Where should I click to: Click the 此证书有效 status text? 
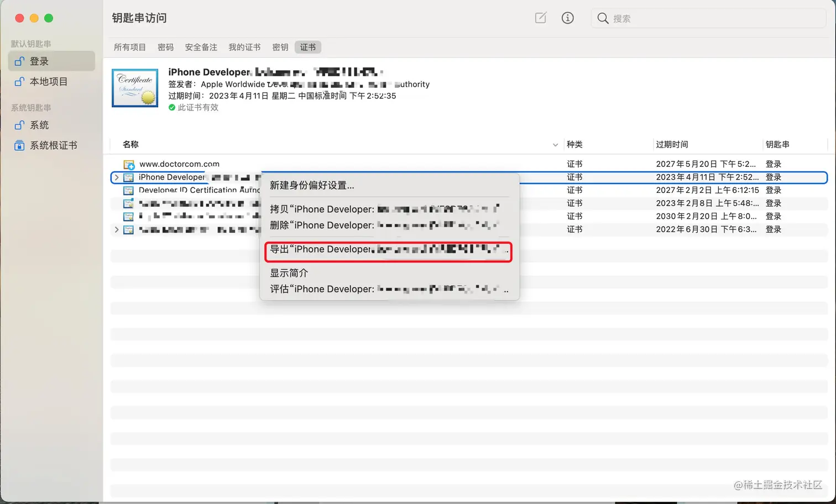click(x=198, y=107)
